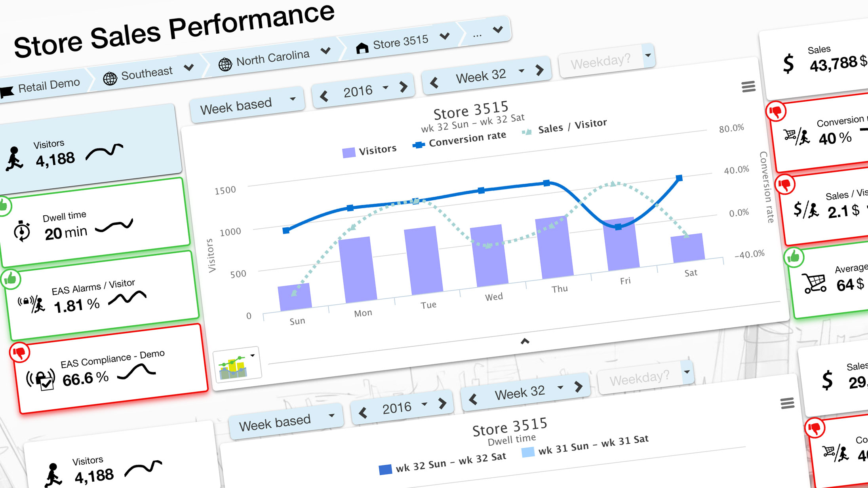The image size is (868, 488).
Task: Go to next year in upper 2016 selector
Action: (x=403, y=86)
